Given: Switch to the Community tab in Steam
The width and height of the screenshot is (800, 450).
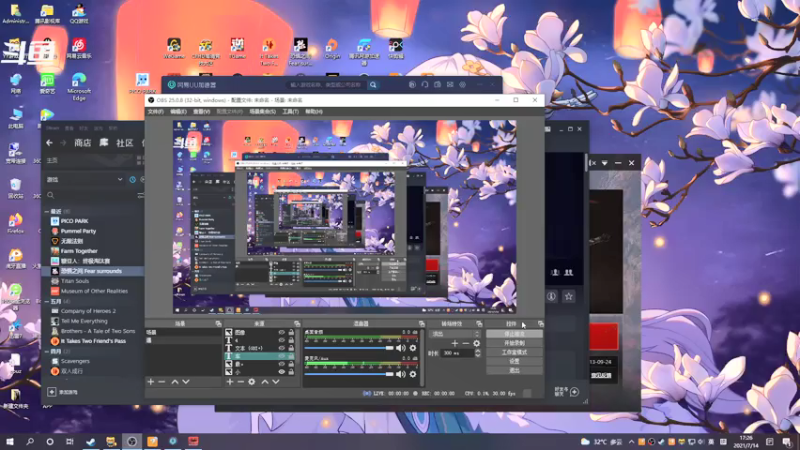Looking at the screenshot, I should click(x=124, y=143).
